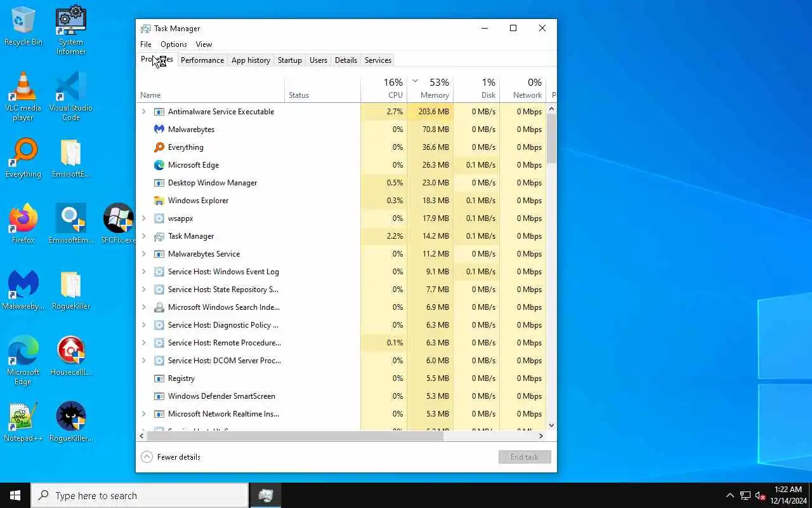This screenshot has width=812, height=508.
Task: Click the Task Manager taskbar button
Action: pyautogui.click(x=266, y=495)
